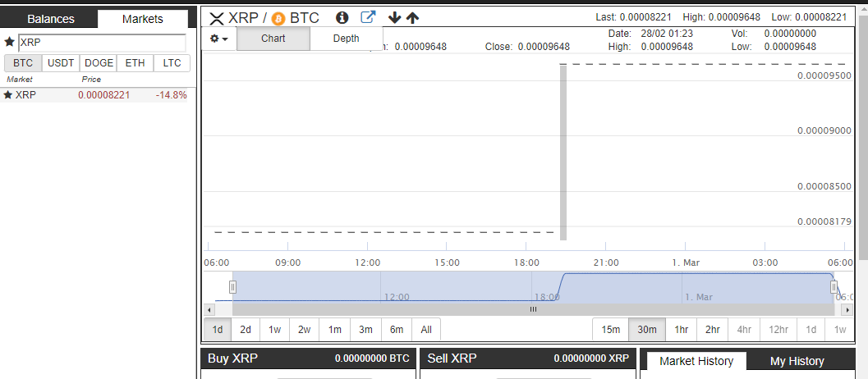Toggle the favorites star beside the search field
Image resolution: width=868 pixels, height=379 pixels.
9,42
